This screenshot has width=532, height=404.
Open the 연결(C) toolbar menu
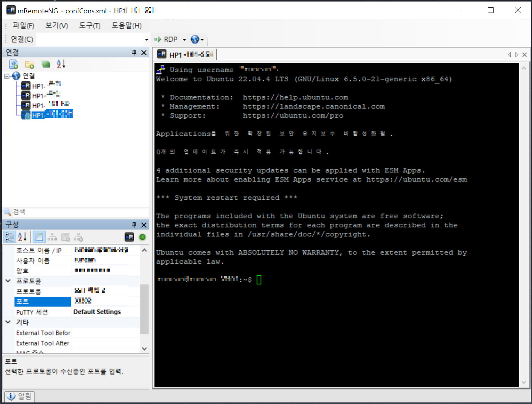[22, 39]
